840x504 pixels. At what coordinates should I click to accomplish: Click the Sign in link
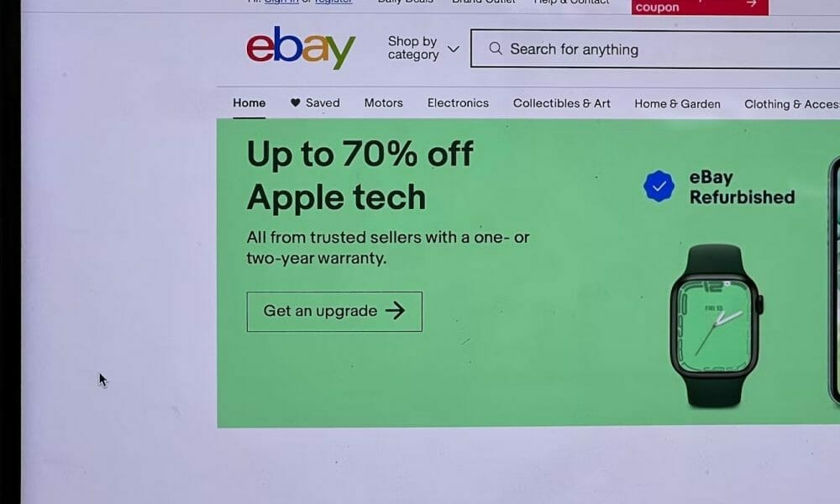pyautogui.click(x=281, y=2)
